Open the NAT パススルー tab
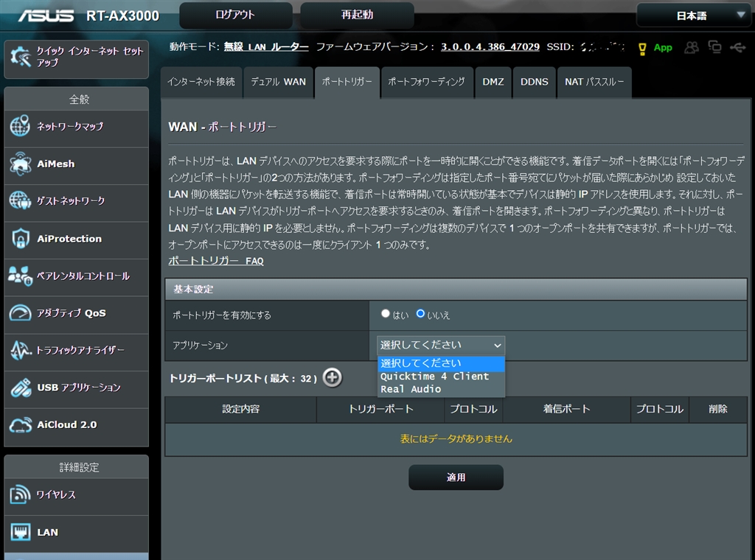 pyautogui.click(x=594, y=83)
